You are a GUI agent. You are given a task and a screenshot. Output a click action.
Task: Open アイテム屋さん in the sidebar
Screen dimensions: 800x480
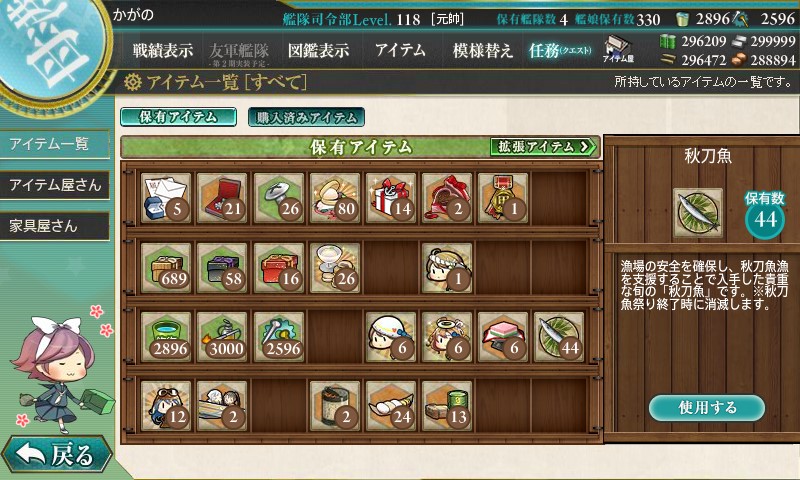point(55,185)
